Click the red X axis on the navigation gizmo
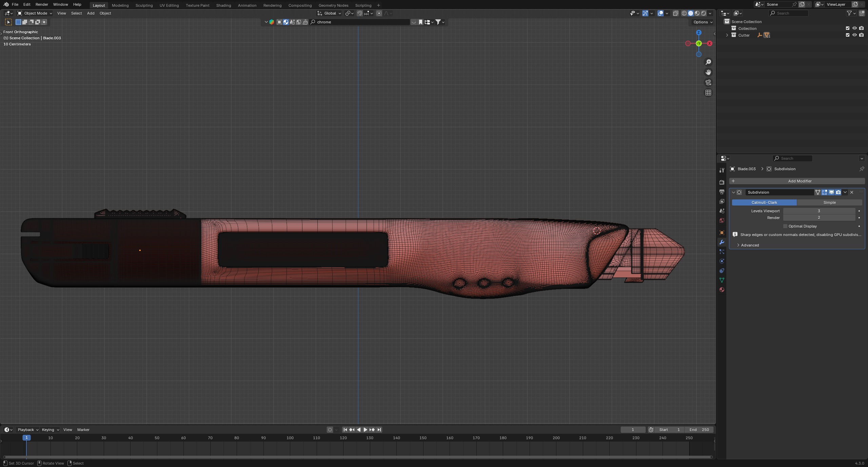Image resolution: width=868 pixels, height=467 pixels. tap(709, 43)
